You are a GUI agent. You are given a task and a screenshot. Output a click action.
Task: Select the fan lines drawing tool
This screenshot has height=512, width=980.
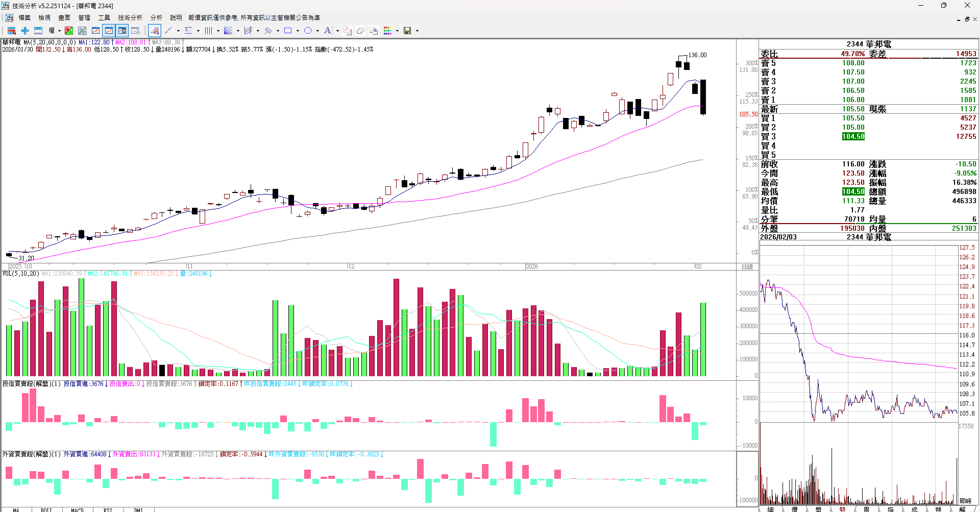click(x=228, y=31)
